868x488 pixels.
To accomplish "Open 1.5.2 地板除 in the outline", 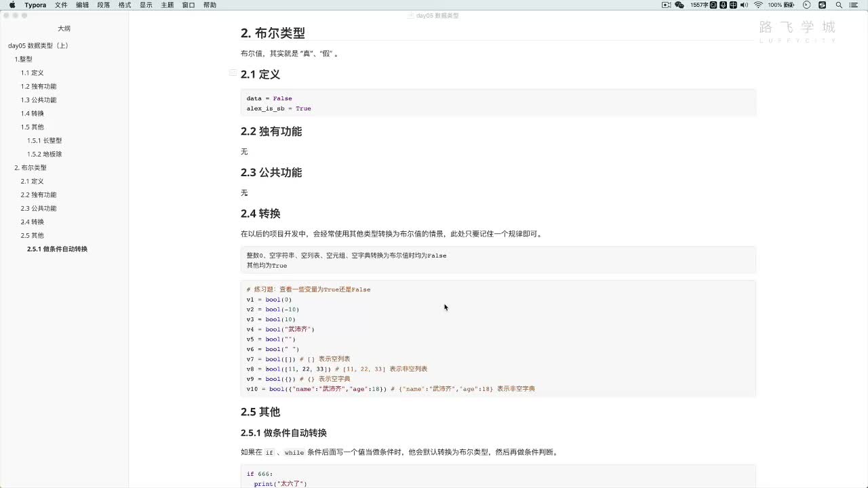I will click(x=44, y=154).
